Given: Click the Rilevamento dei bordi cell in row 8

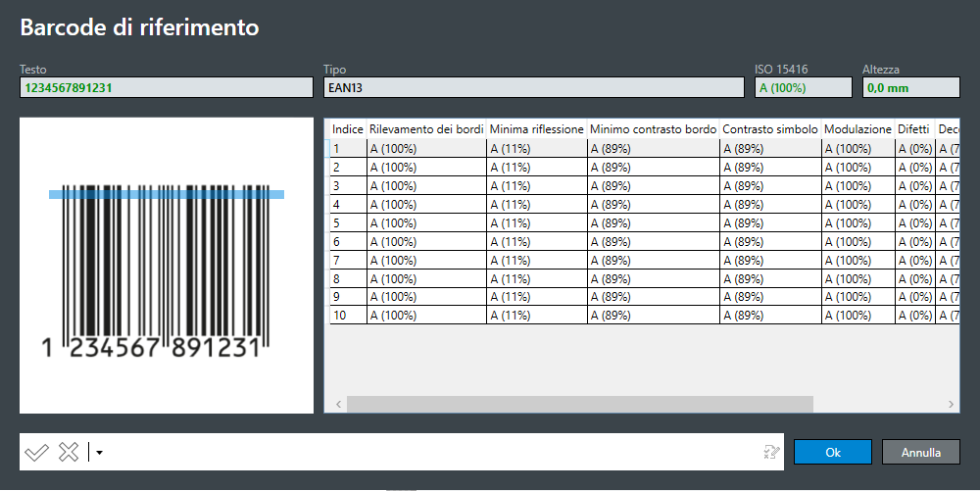Looking at the screenshot, I should tap(427, 278).
